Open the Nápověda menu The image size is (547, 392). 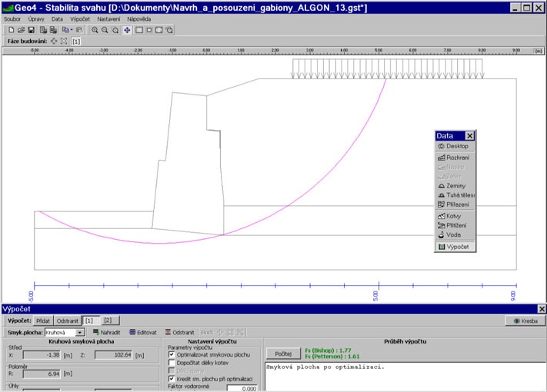coord(138,18)
